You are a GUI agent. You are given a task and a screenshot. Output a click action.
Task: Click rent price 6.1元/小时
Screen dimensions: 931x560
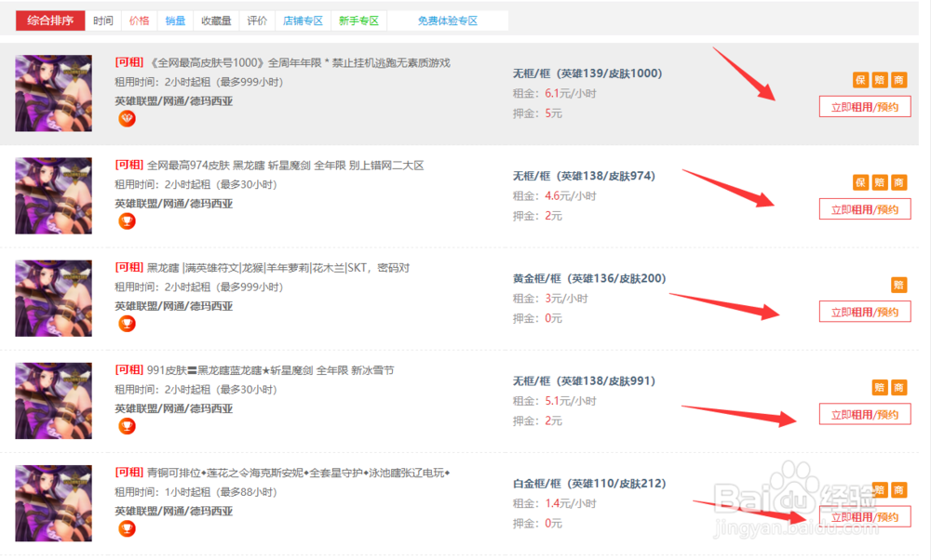pos(571,93)
